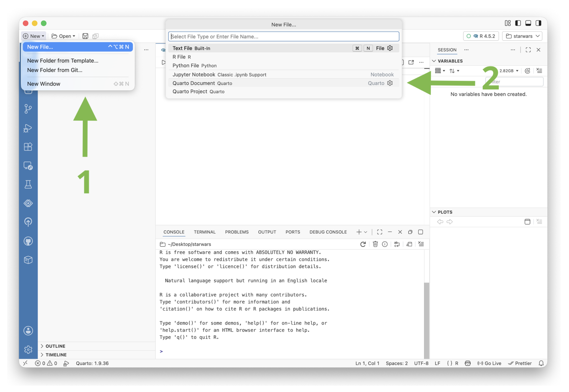The height and width of the screenshot is (392, 569).
Task: Open the Source Control sidebar icon
Action: 28,109
